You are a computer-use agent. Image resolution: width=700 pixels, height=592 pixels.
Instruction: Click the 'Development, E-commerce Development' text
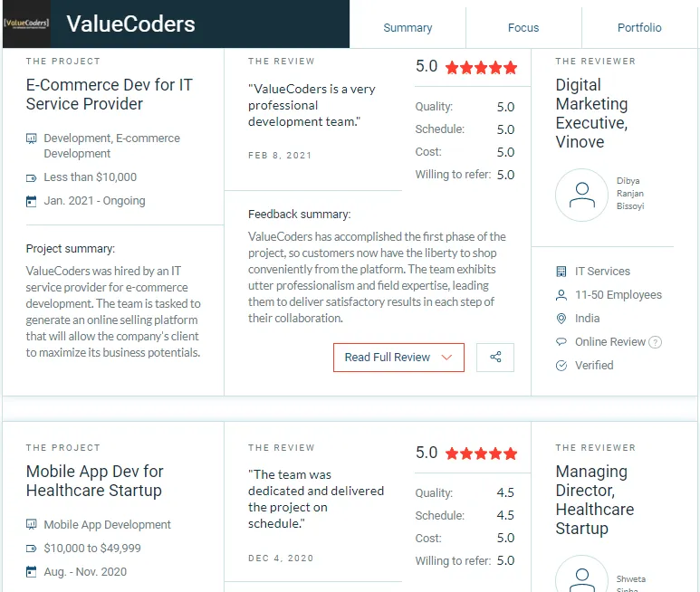point(111,146)
